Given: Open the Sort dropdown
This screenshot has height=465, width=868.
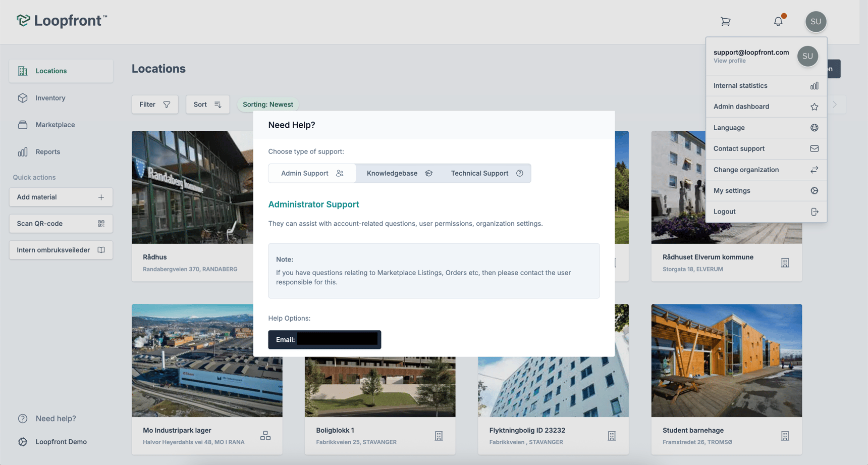Looking at the screenshot, I should coord(207,105).
